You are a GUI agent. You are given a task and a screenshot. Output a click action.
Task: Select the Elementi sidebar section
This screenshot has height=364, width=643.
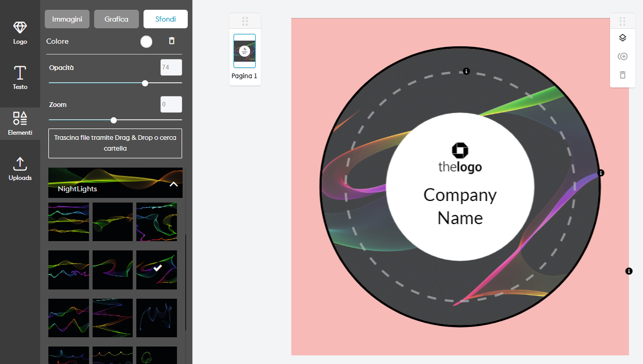click(x=20, y=123)
